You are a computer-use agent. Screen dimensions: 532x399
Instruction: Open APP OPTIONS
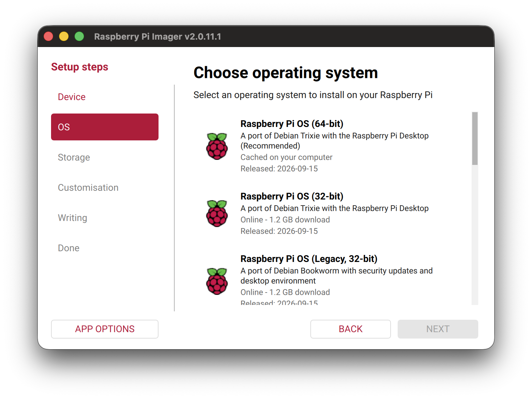click(x=105, y=329)
